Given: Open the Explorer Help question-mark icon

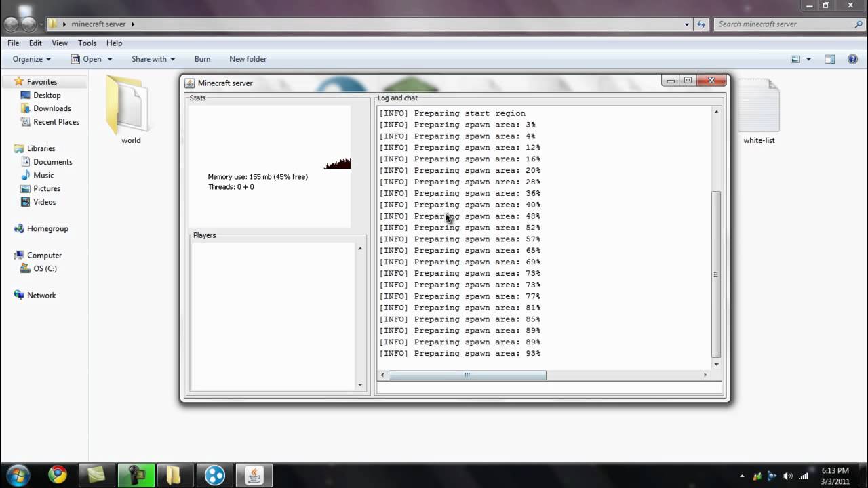Looking at the screenshot, I should coord(852,59).
